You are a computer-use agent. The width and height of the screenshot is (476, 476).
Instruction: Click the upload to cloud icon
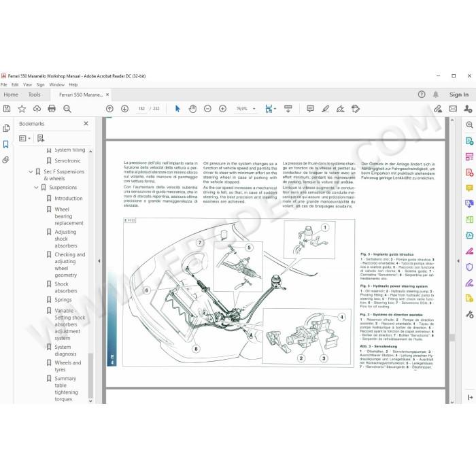(37, 109)
